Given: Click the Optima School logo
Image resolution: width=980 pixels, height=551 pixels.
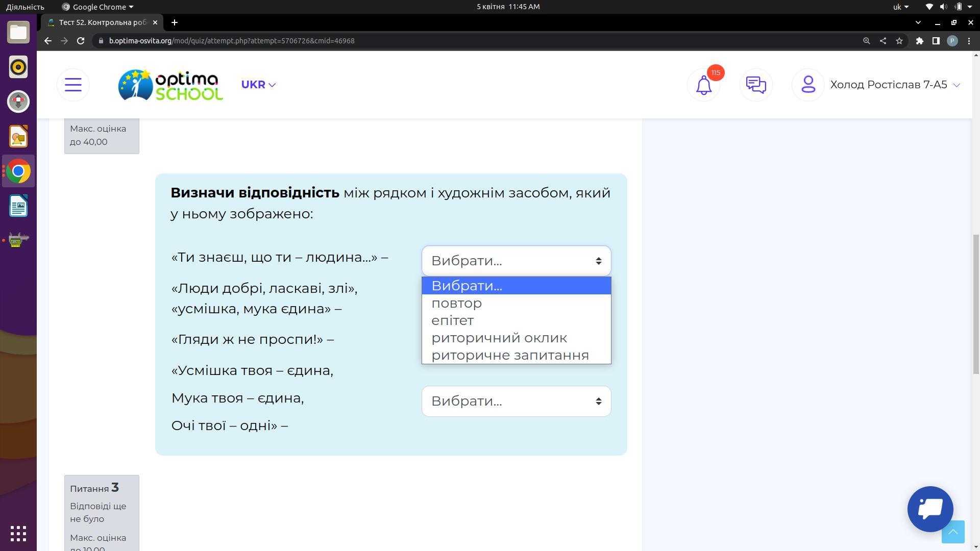Looking at the screenshot, I should [x=170, y=85].
